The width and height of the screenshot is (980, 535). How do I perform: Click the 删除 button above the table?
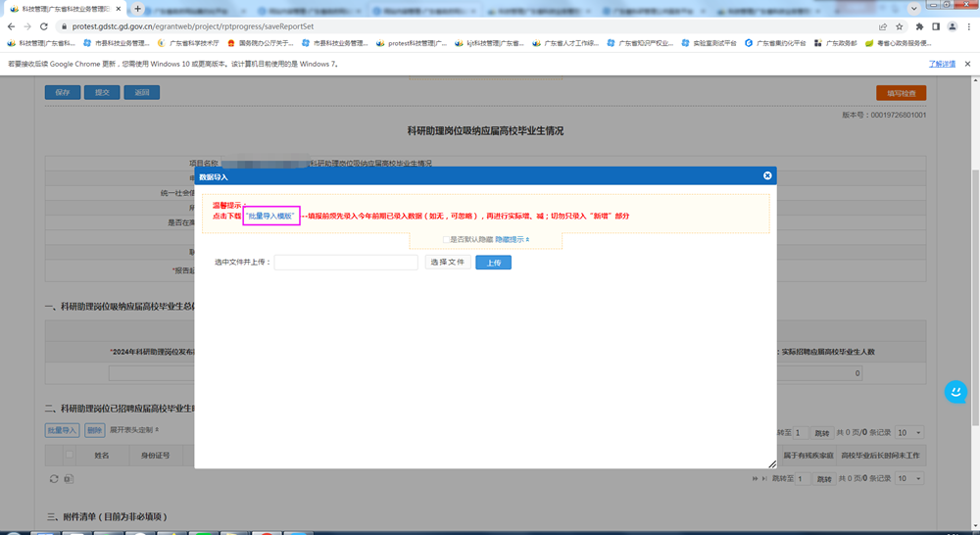pyautogui.click(x=94, y=430)
